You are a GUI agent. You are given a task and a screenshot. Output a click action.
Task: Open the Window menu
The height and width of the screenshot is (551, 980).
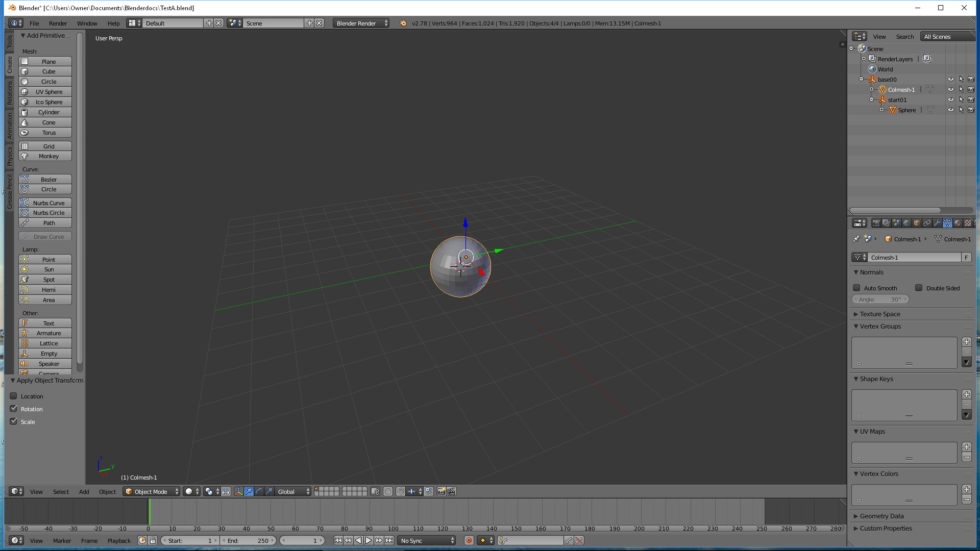click(x=87, y=23)
